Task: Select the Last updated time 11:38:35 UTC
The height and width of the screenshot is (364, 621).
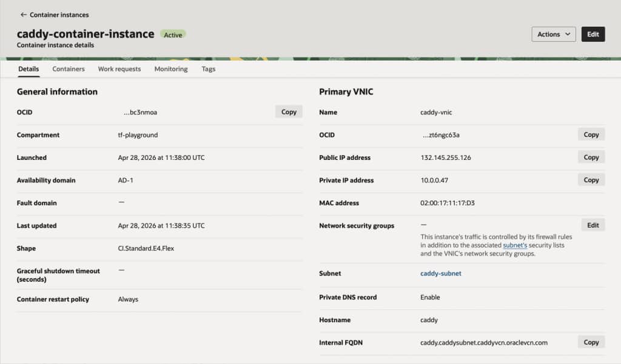Action: tap(161, 225)
